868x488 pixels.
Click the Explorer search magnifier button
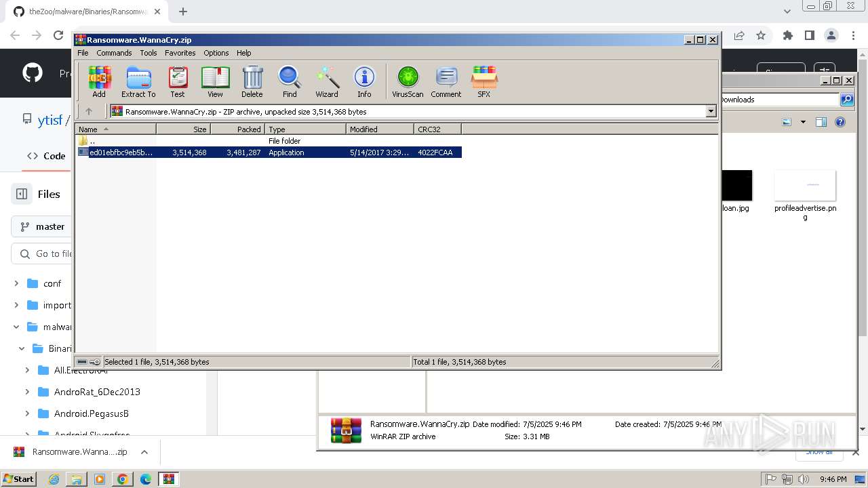click(847, 100)
